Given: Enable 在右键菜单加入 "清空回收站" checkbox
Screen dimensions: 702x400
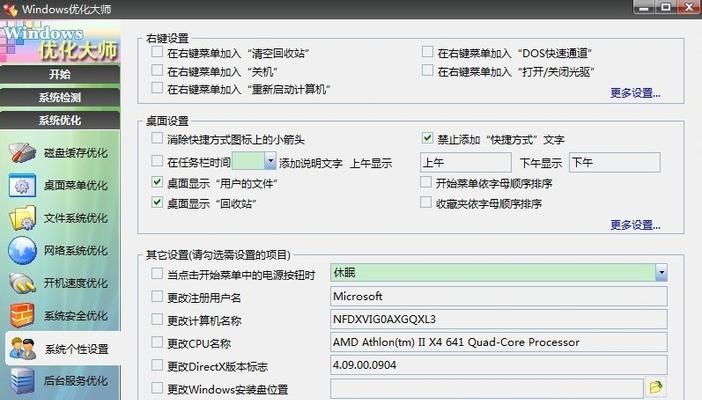Looking at the screenshot, I should coord(157,52).
